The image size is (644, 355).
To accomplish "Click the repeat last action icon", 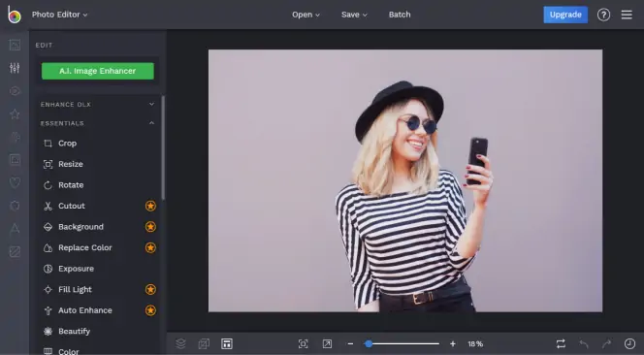I will pos(561,343).
